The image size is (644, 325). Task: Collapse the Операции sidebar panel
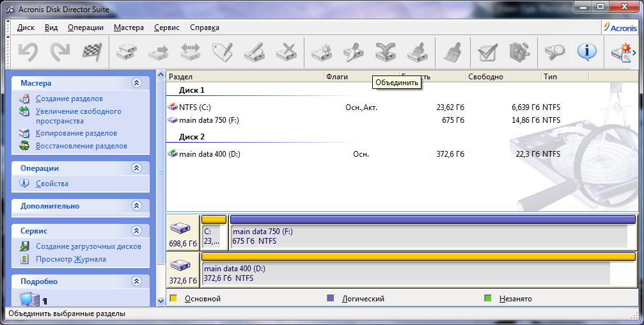click(137, 168)
